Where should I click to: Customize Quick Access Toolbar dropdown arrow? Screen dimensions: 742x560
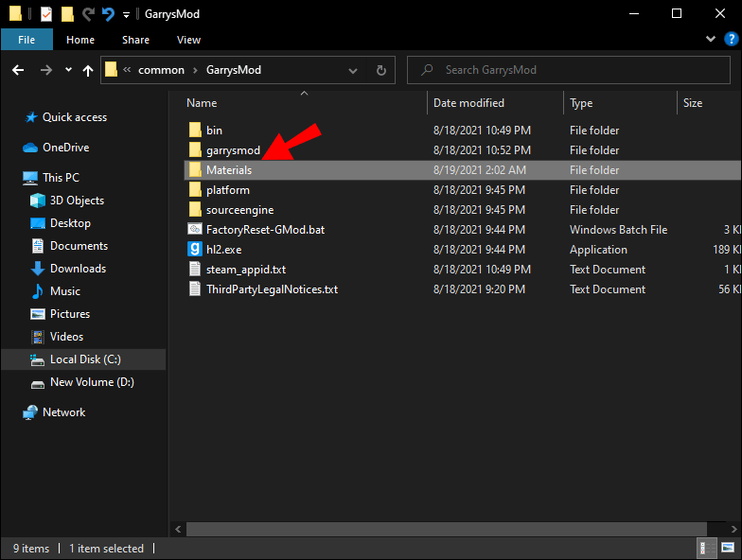pos(126,15)
